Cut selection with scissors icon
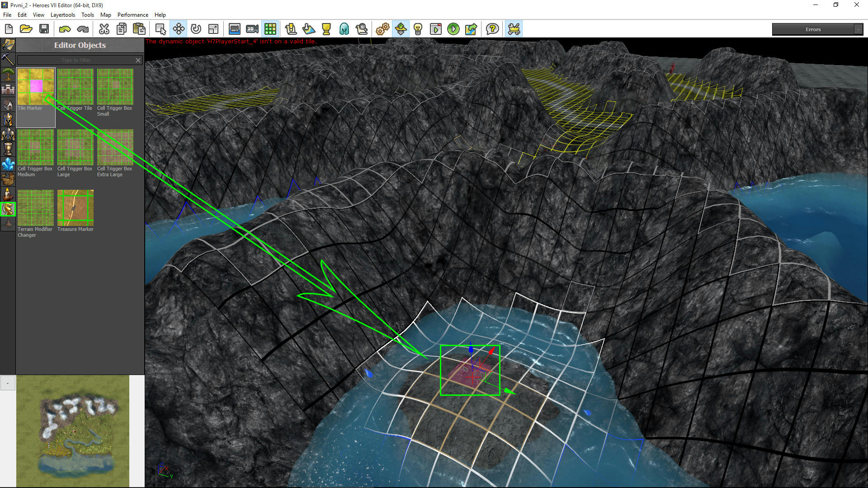This screenshot has height=488, width=868. point(104,29)
